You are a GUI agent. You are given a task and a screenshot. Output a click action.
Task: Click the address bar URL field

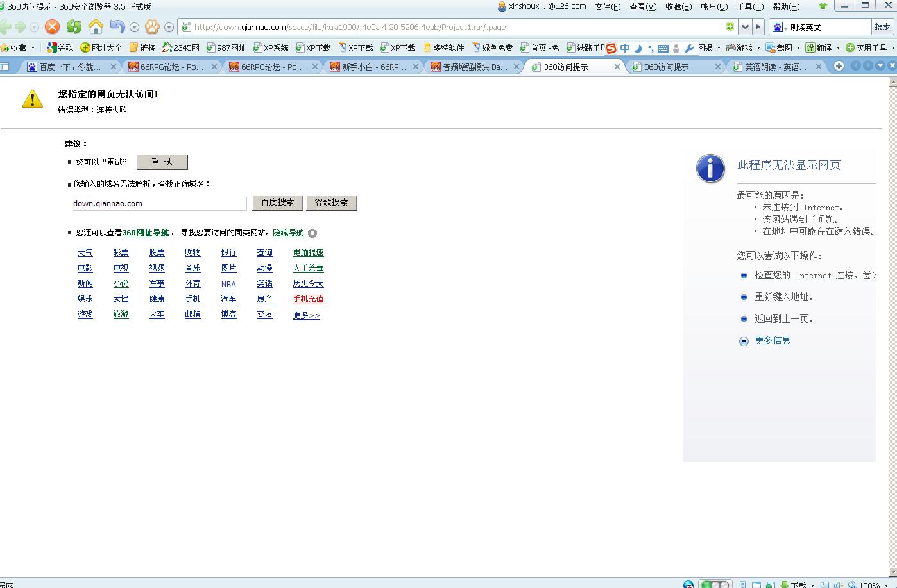click(x=457, y=27)
